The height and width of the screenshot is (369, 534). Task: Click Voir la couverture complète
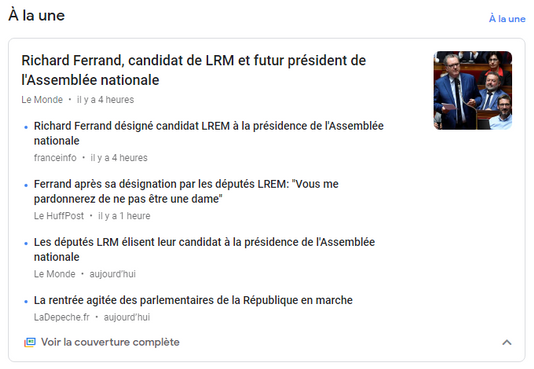(110, 342)
